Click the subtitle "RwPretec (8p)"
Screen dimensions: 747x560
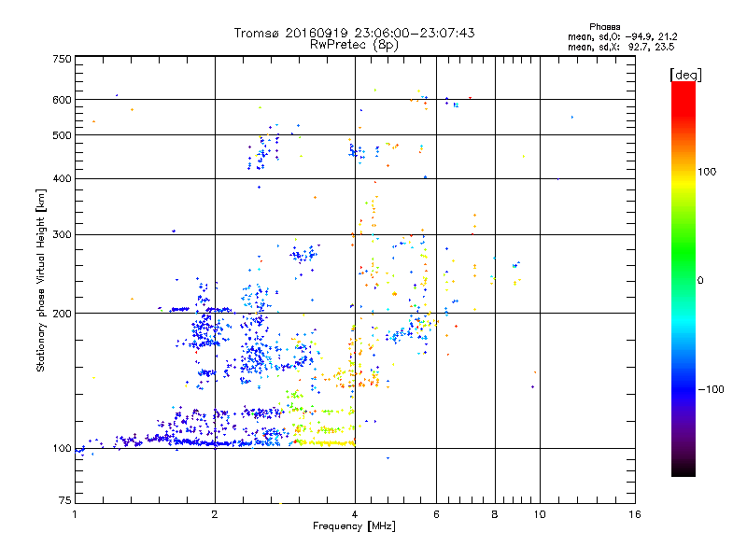[x=354, y=45]
